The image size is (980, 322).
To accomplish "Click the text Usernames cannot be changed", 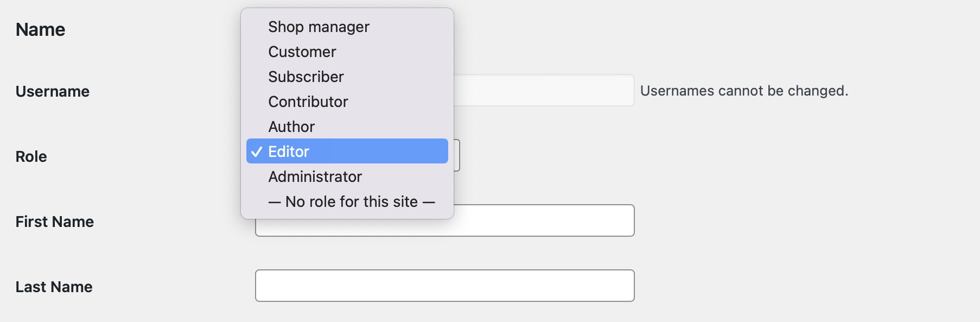I will (x=744, y=91).
